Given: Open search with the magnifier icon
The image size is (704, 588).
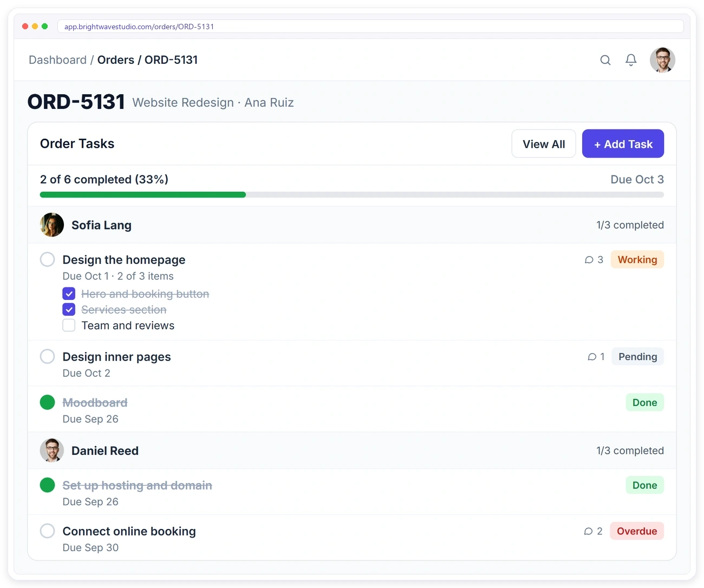Looking at the screenshot, I should coord(605,60).
